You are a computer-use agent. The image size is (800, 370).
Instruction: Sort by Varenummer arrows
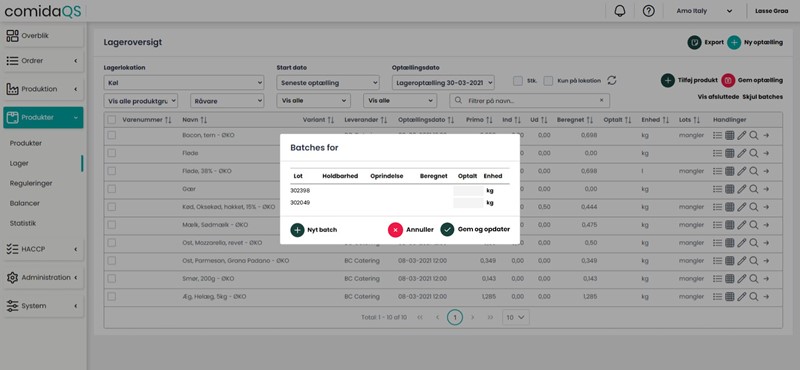(x=168, y=120)
